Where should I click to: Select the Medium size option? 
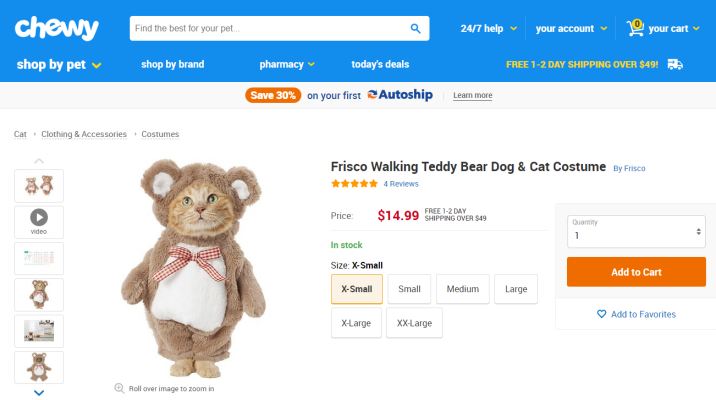(x=463, y=289)
